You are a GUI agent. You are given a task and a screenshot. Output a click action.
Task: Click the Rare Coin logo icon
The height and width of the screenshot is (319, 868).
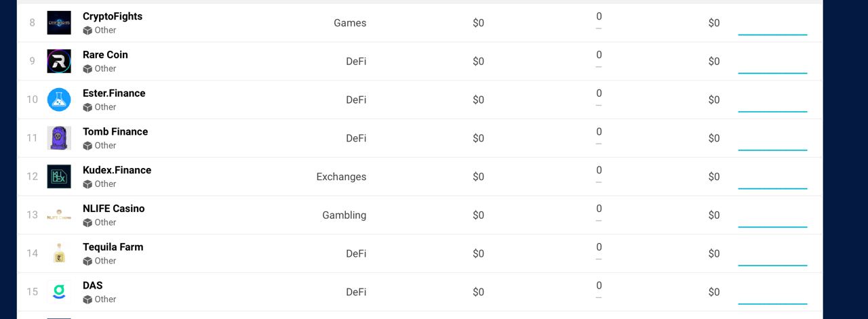(x=59, y=62)
